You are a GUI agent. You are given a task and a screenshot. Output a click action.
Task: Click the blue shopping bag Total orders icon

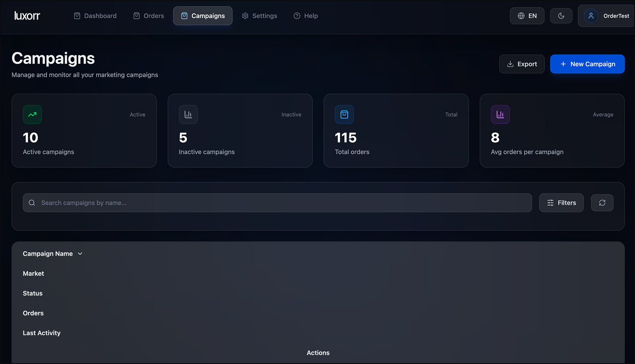click(x=344, y=115)
